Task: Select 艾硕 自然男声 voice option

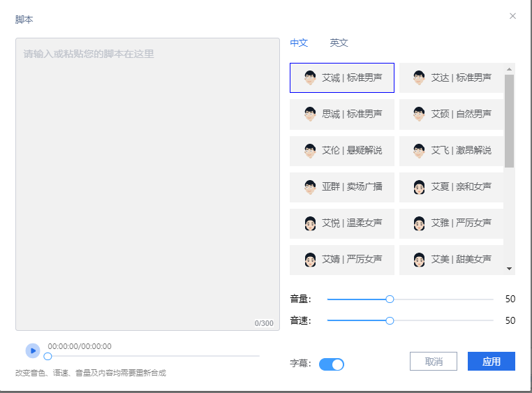Action: [x=451, y=114]
